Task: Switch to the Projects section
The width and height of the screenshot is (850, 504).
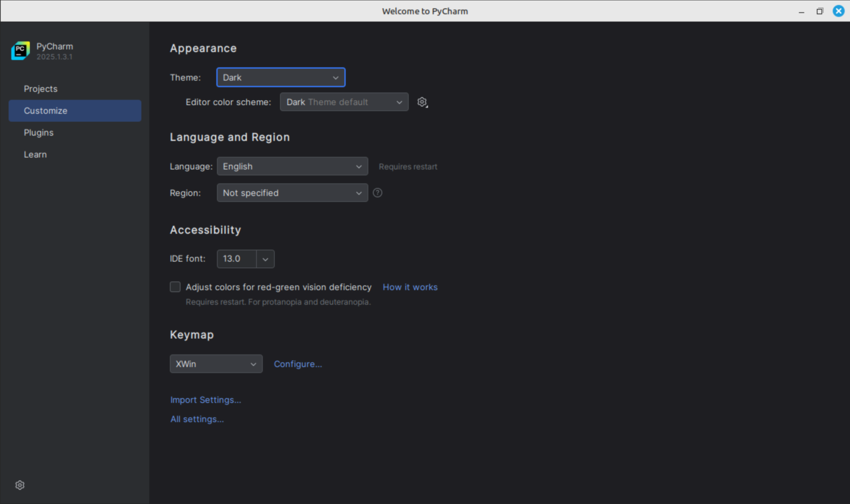Action: click(40, 89)
